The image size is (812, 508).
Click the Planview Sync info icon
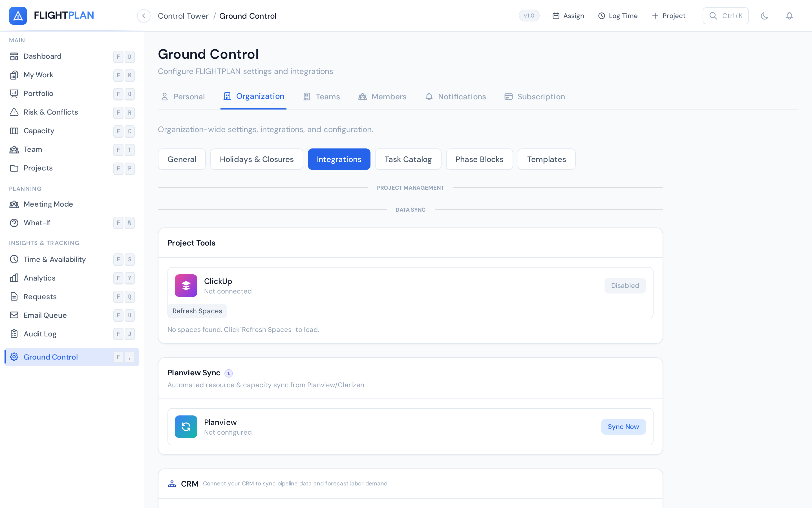228,373
